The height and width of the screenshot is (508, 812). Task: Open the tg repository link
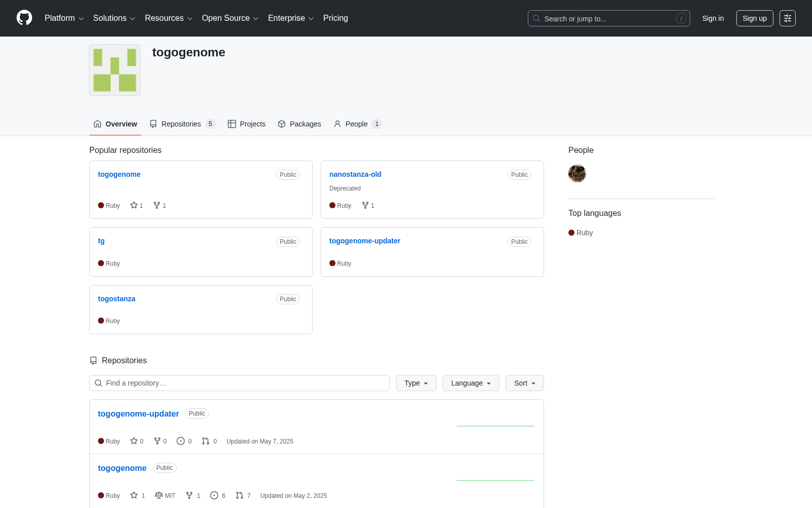click(101, 241)
